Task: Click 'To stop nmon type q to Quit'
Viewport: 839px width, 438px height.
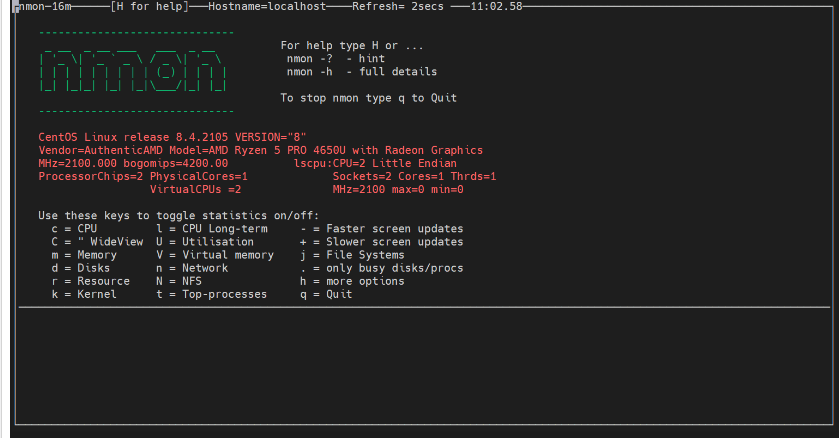Action: click(369, 98)
